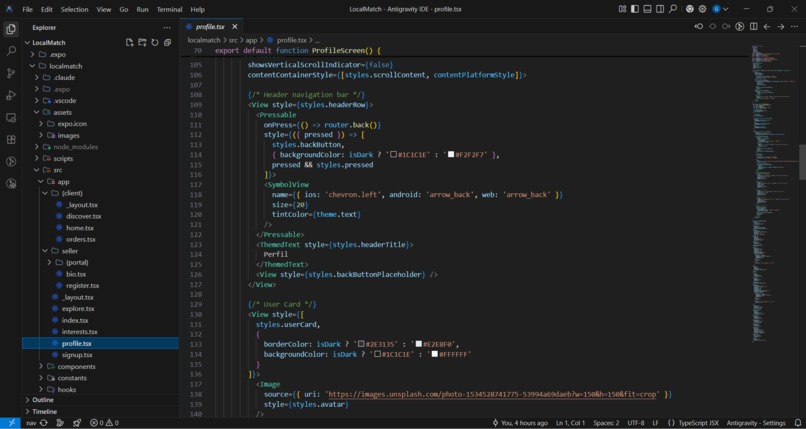
Task: Click the blue account avatar
Action: pos(717,9)
